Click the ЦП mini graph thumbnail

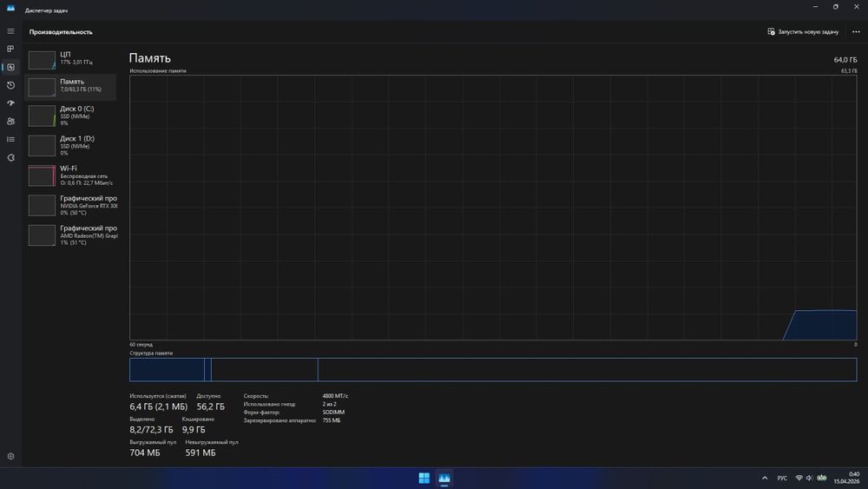point(42,60)
